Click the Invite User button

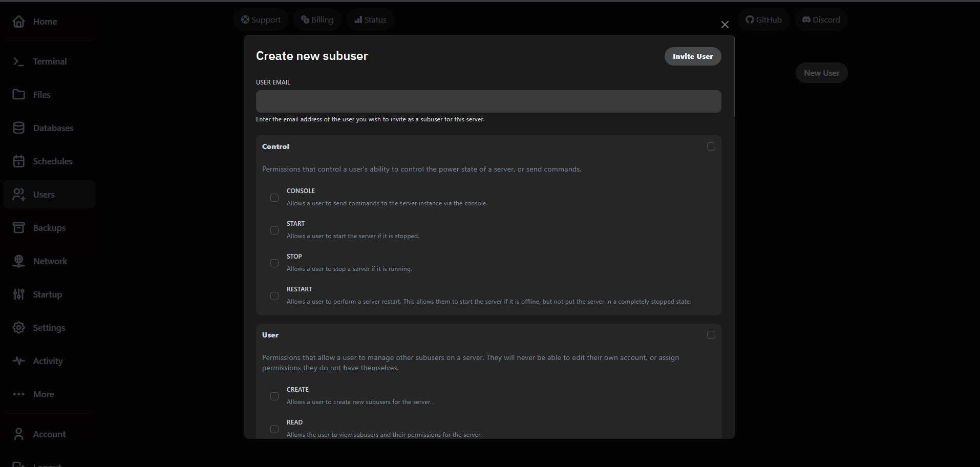point(692,56)
